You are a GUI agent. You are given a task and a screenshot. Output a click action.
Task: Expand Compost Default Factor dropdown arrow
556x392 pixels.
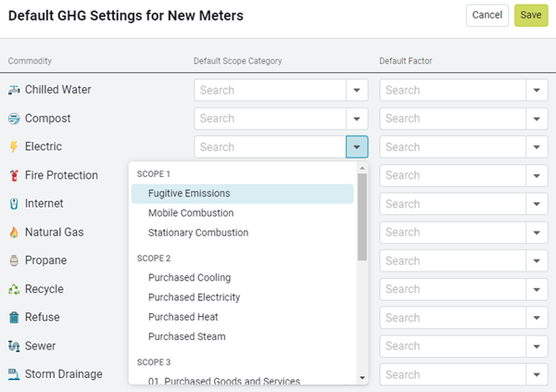pyautogui.click(x=537, y=119)
